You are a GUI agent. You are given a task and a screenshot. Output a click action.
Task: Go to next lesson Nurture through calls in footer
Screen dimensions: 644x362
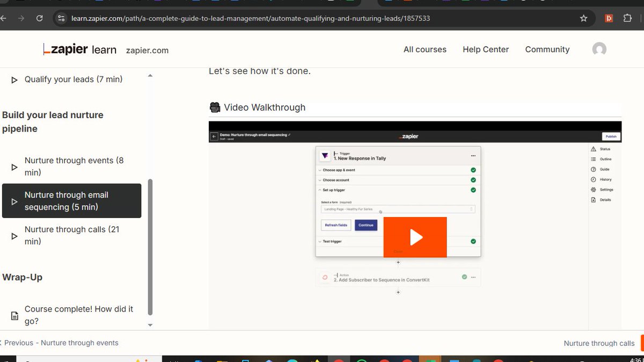[x=599, y=343]
